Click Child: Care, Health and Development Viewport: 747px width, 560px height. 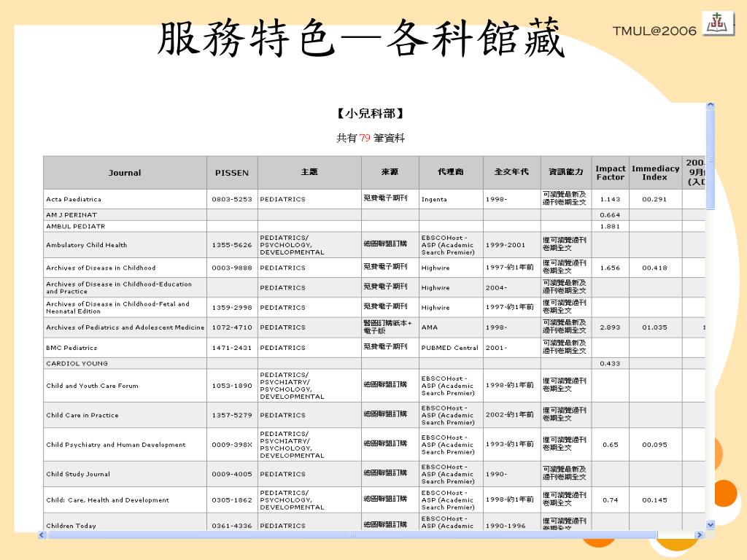coord(108,500)
